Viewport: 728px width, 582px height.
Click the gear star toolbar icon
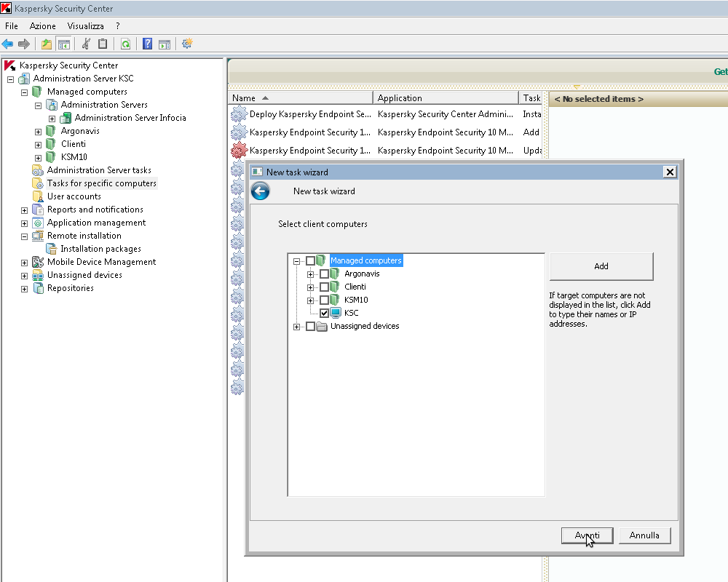point(187,44)
